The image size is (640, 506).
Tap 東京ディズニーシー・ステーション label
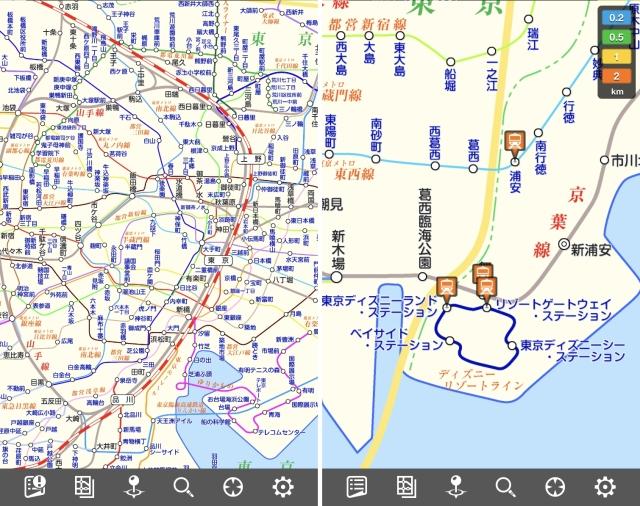[x=573, y=351]
